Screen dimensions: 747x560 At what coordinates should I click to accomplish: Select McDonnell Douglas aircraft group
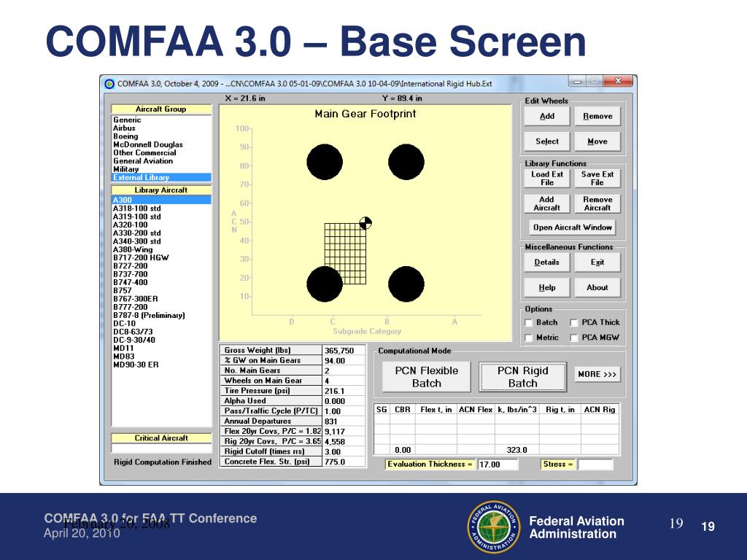[x=161, y=145]
